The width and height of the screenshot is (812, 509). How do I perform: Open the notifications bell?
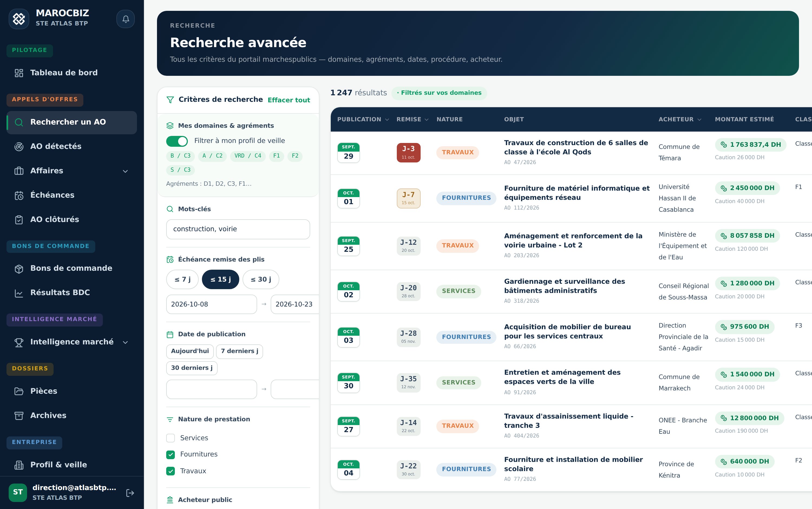point(126,19)
